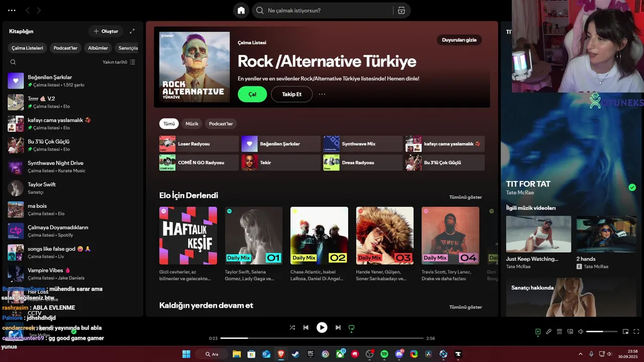Open Steam from the taskbar
Viewport: 644px width, 362px height.
pyautogui.click(x=296, y=354)
